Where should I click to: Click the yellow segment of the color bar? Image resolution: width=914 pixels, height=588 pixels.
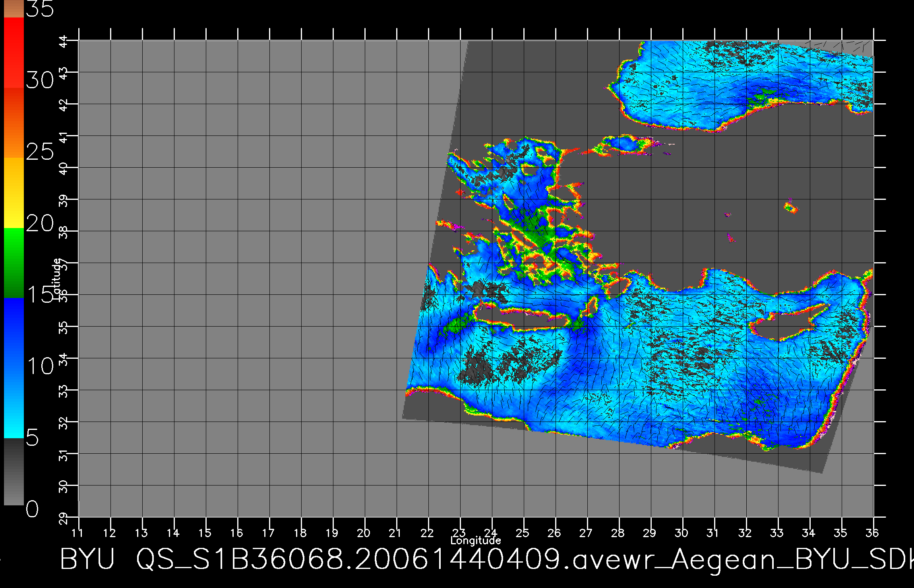(x=14, y=193)
